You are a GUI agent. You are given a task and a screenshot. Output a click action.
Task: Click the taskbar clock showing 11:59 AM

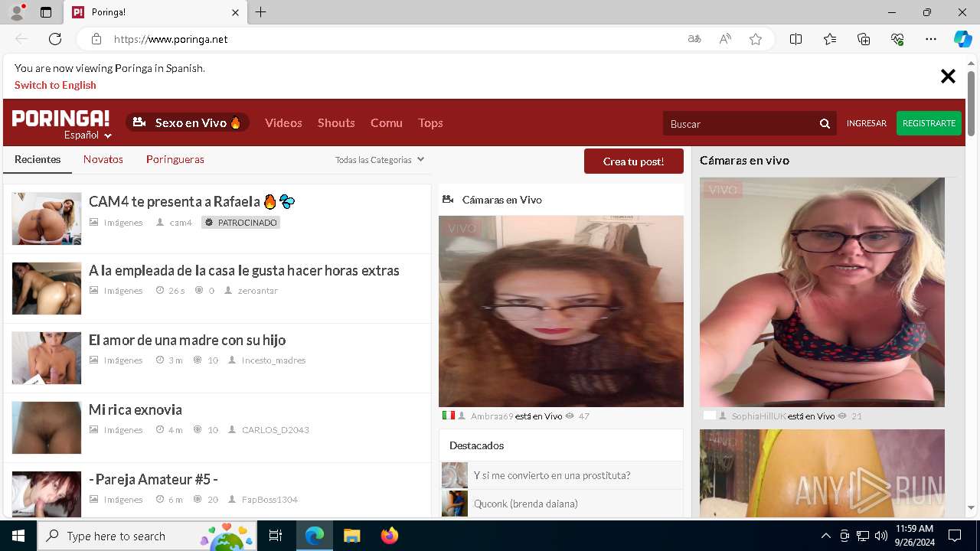coord(914,536)
